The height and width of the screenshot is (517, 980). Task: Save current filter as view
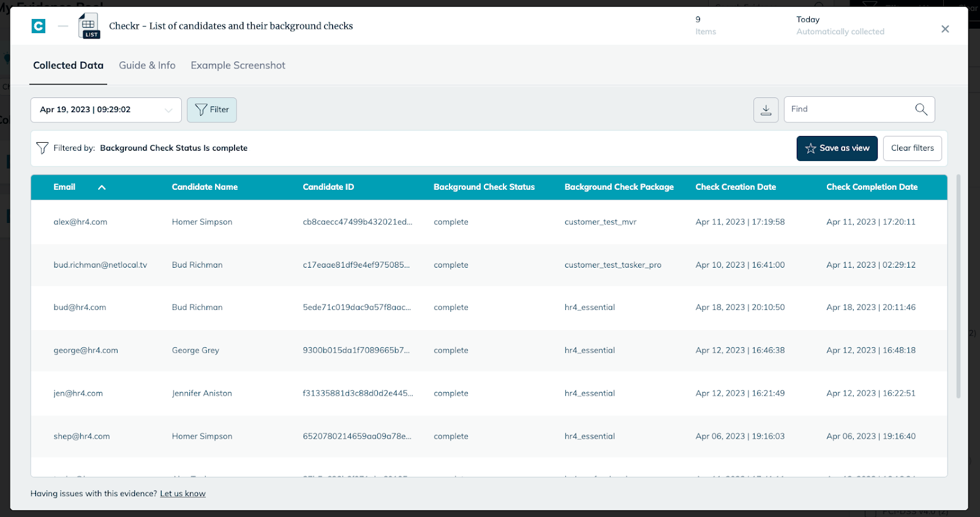(837, 148)
